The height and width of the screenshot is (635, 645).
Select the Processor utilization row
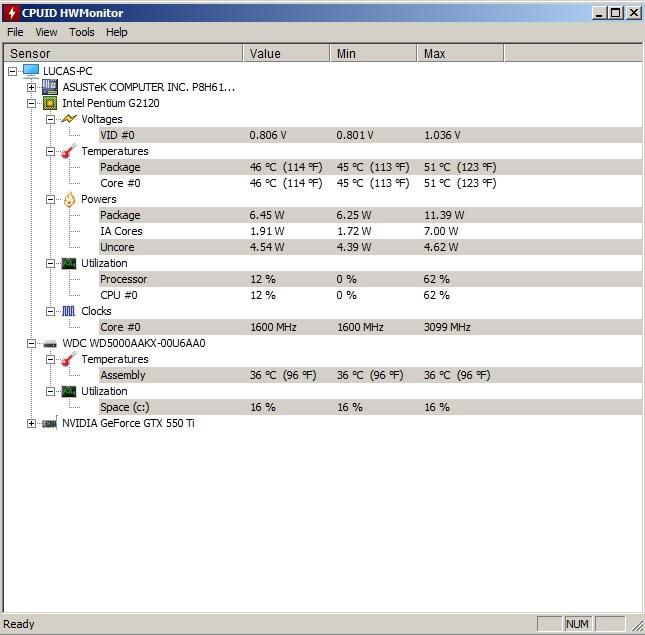tap(370, 279)
